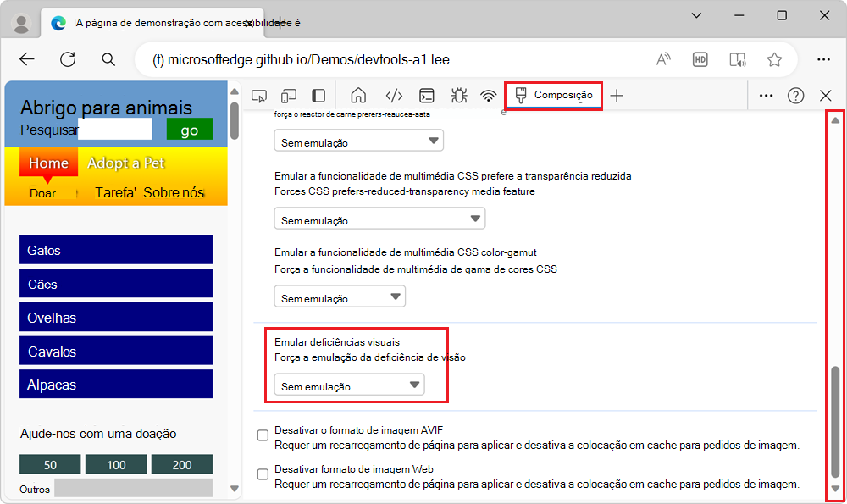The image size is (847, 504).
Task: Enable Desativar o formato de imagem AVIF
Action: point(263,435)
